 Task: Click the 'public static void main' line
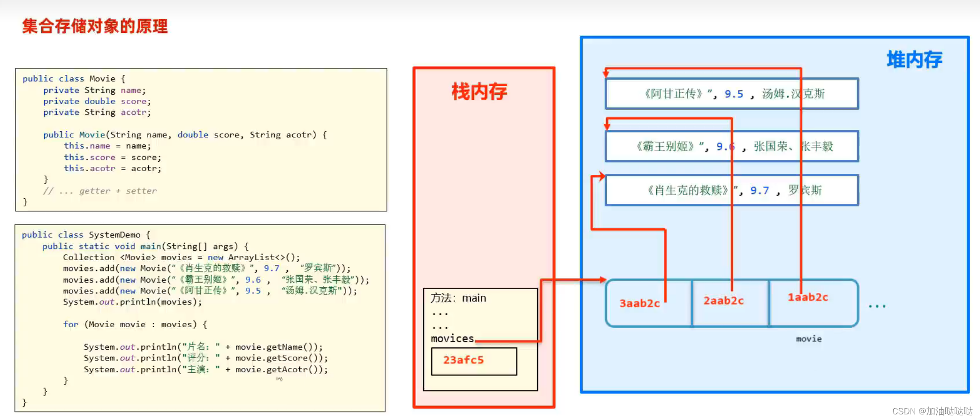click(x=145, y=246)
